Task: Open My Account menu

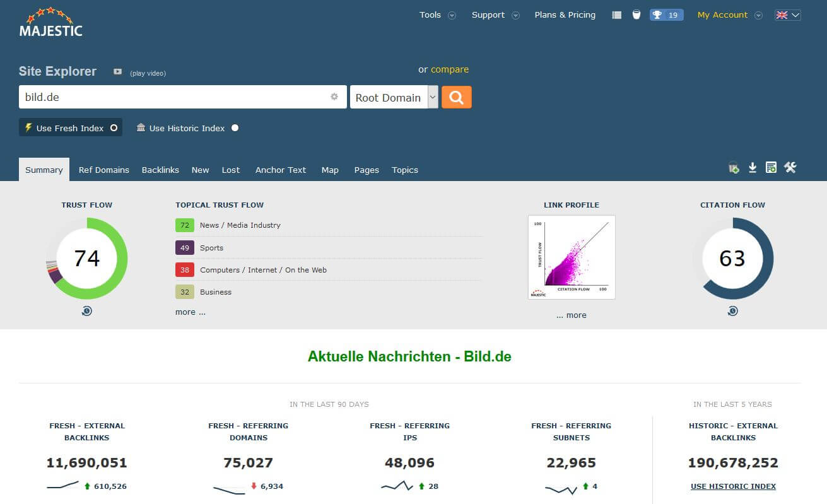Action: pyautogui.click(x=722, y=15)
